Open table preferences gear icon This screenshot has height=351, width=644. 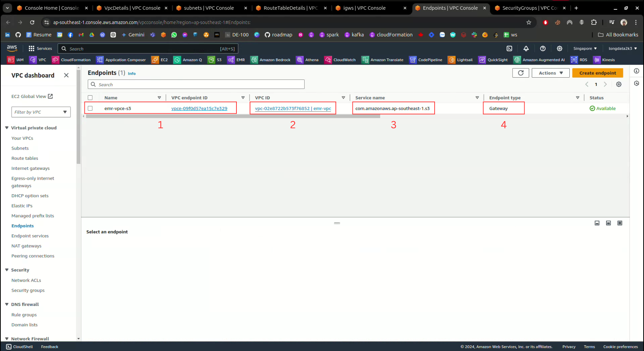tap(619, 84)
